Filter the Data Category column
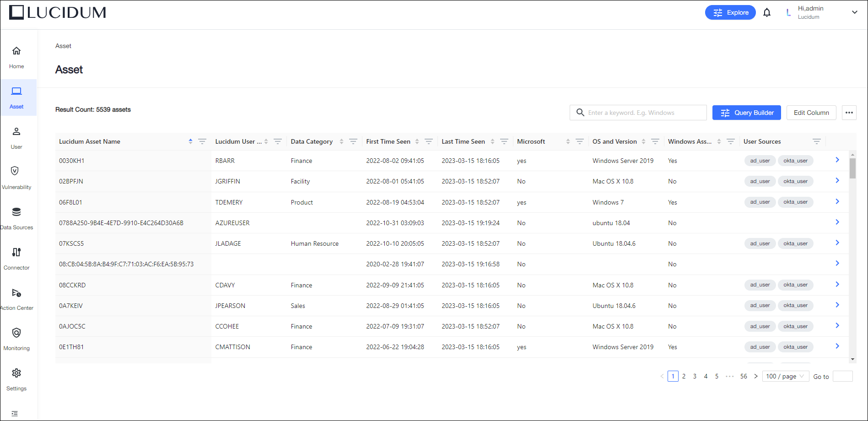Viewport: 868px width, 421px height. 353,141
